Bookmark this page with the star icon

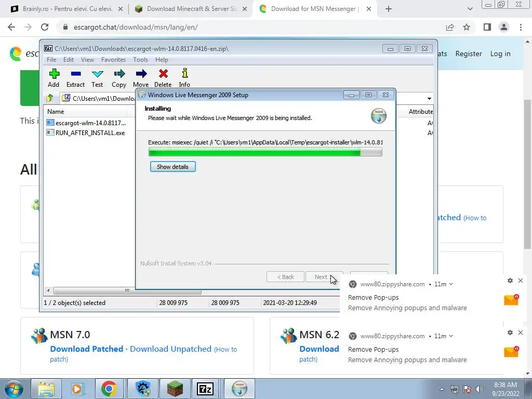467,27
